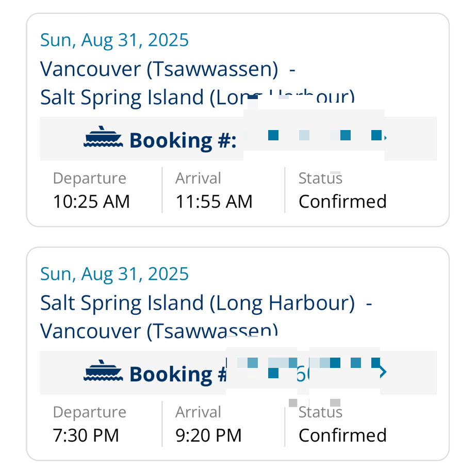The width and height of the screenshot is (476, 467).
Task: Select Confirmed status of the 7:30 PM sailing
Action: 342,435
